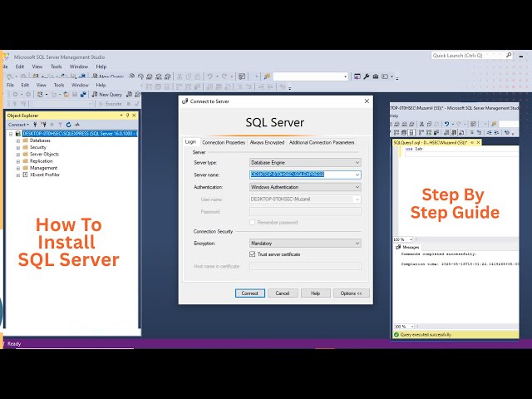Screen dimensions: 532x399
Task: Open the Encryption dropdown
Action: (357, 244)
